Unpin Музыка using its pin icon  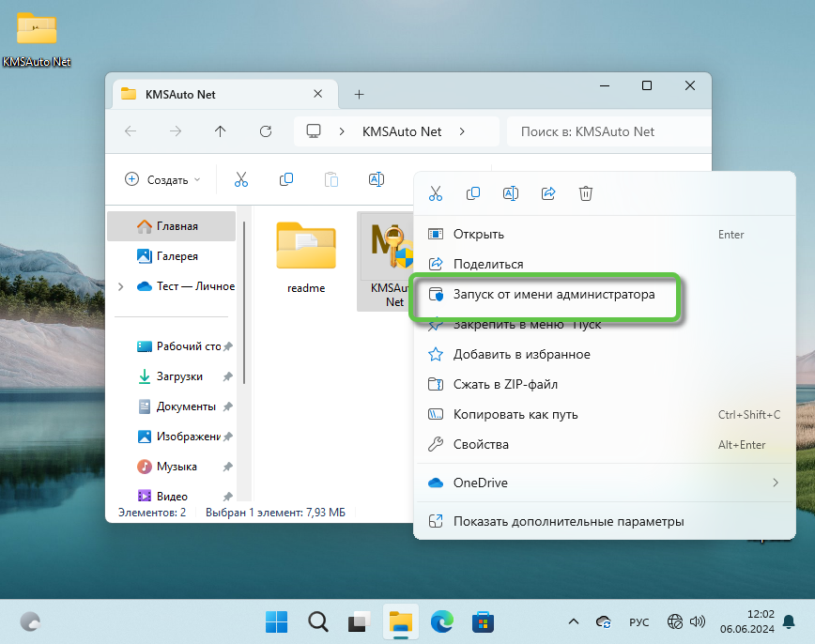click(227, 468)
